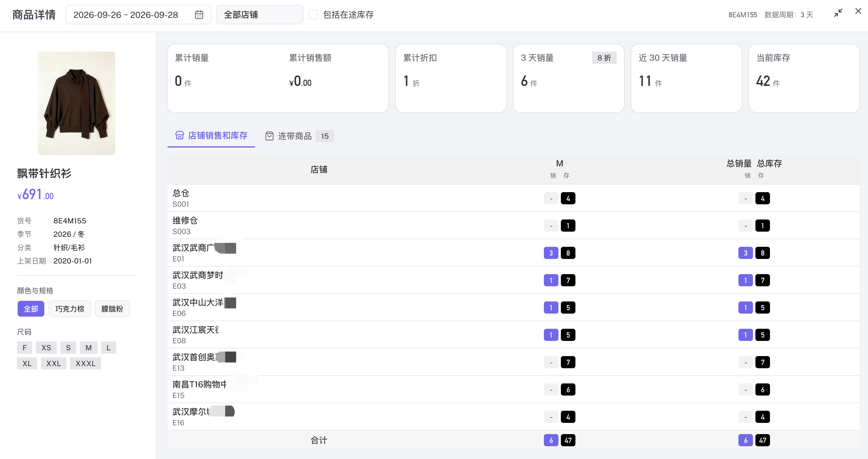Click the E08 武汉江宸天 store row
The height and width of the screenshot is (459, 868).
513,335
